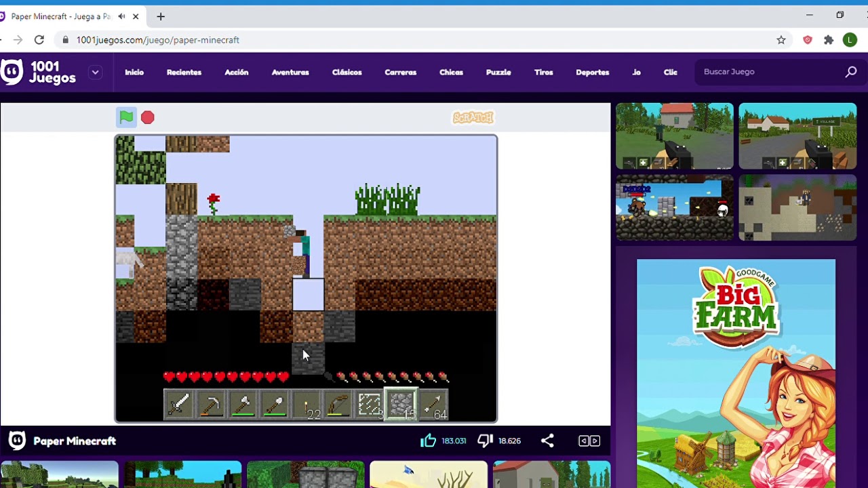
Task: Open the Aventuras category
Action: click(x=290, y=72)
